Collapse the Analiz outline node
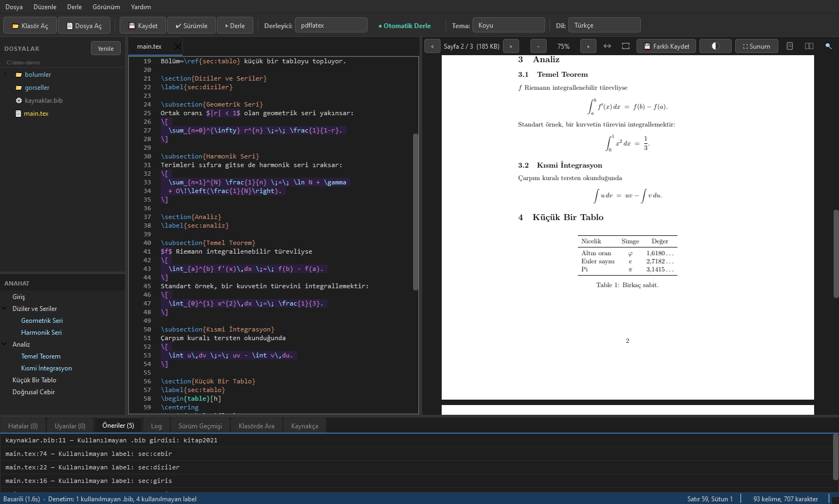 tap(5, 344)
